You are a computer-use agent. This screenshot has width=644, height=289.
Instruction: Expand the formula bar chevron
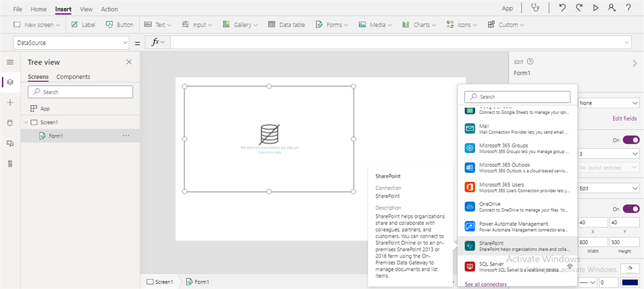[x=627, y=42]
